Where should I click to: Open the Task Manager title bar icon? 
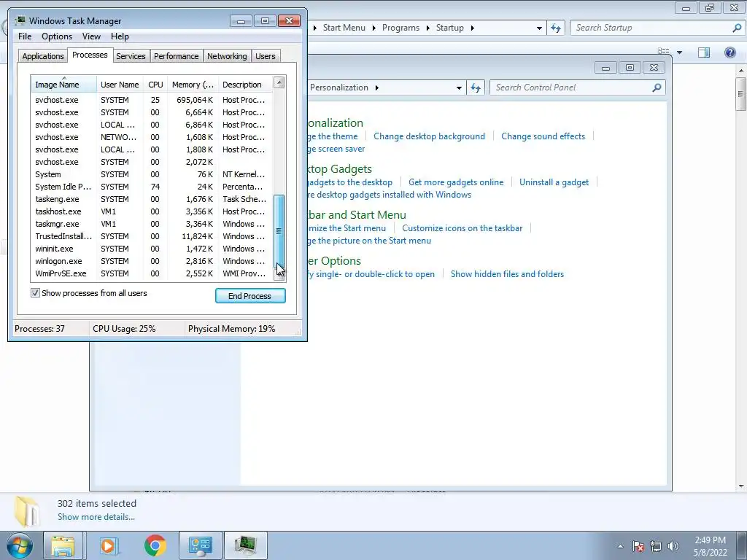(20, 20)
